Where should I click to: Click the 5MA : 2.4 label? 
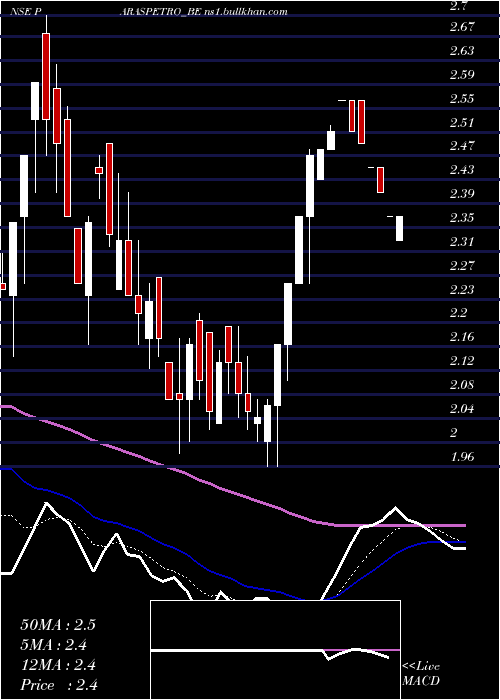54,645
